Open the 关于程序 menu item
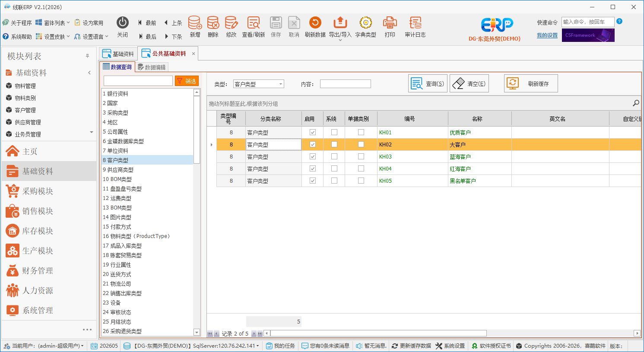This screenshot has height=352, width=644. tap(17, 23)
